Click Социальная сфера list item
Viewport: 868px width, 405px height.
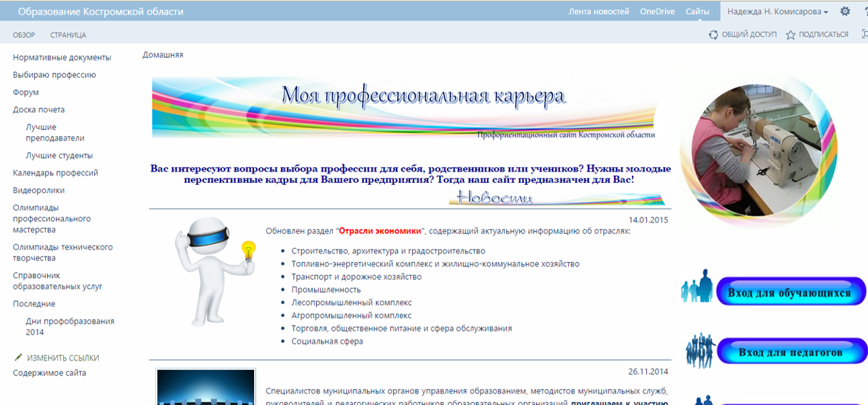coord(327,341)
